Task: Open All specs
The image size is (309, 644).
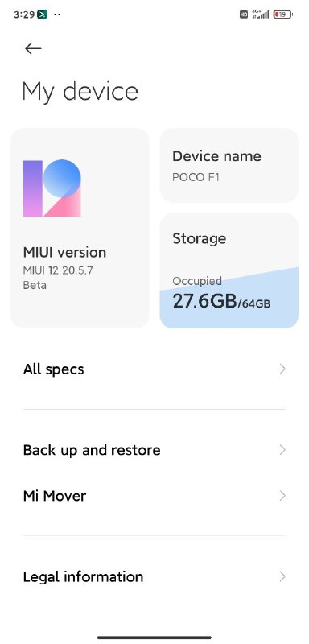Action: [x=154, y=369]
